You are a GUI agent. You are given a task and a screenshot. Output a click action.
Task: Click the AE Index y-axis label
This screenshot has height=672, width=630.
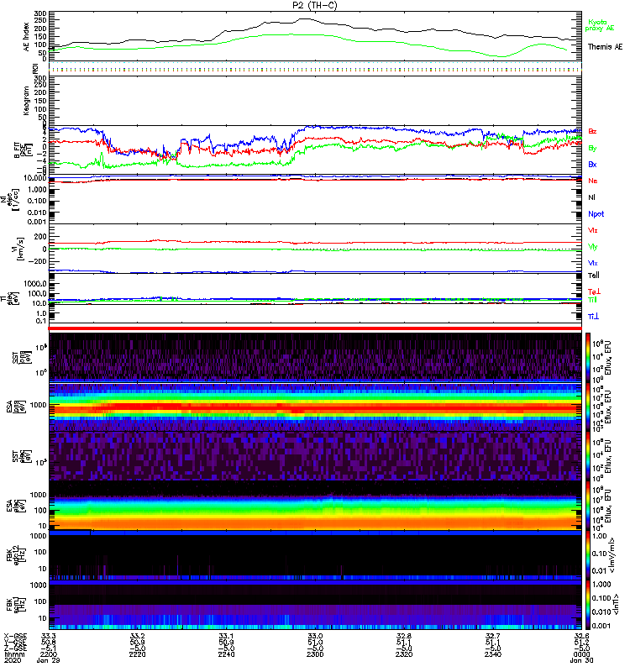(26, 36)
